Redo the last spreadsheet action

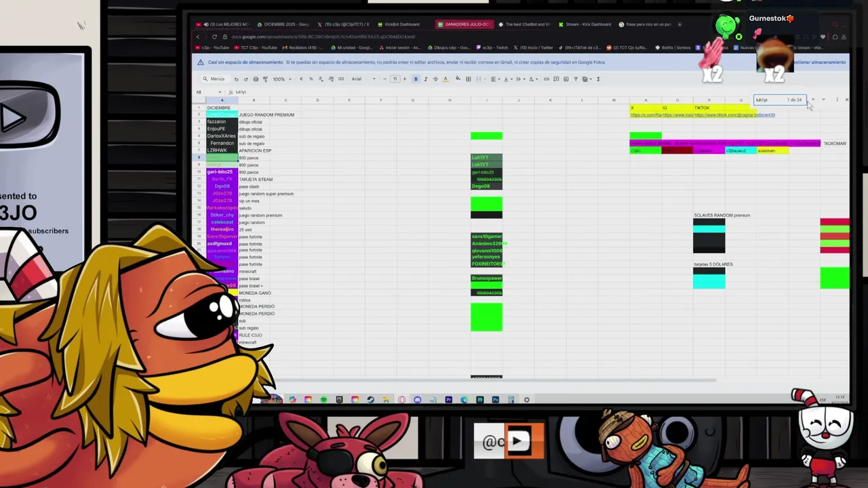click(246, 79)
